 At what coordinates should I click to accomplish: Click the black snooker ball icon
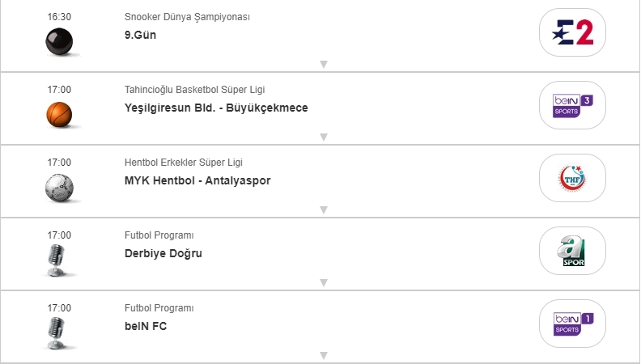pos(59,41)
